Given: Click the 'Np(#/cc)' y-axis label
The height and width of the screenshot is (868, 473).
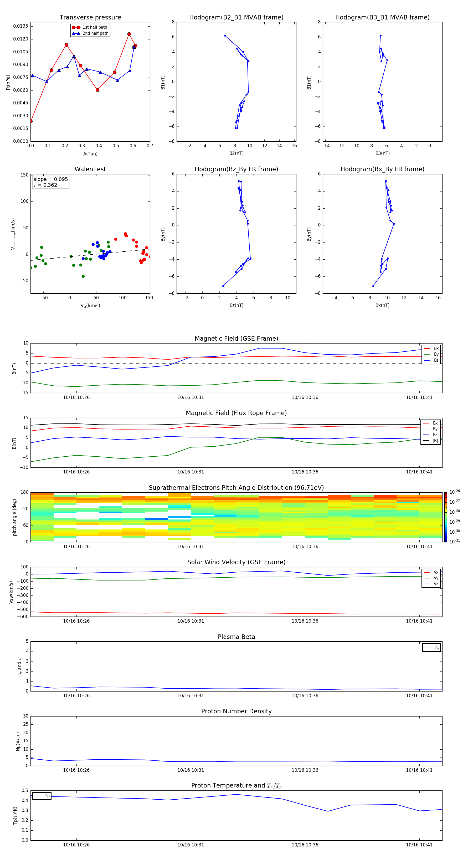Looking at the screenshot, I should tap(18, 741).
